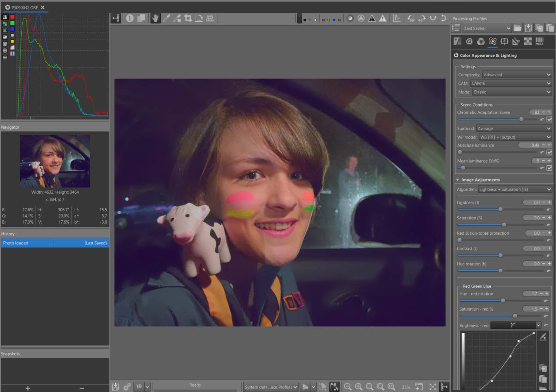The image size is (556, 392).
Task: Click the save current image icon
Action: 116,386
